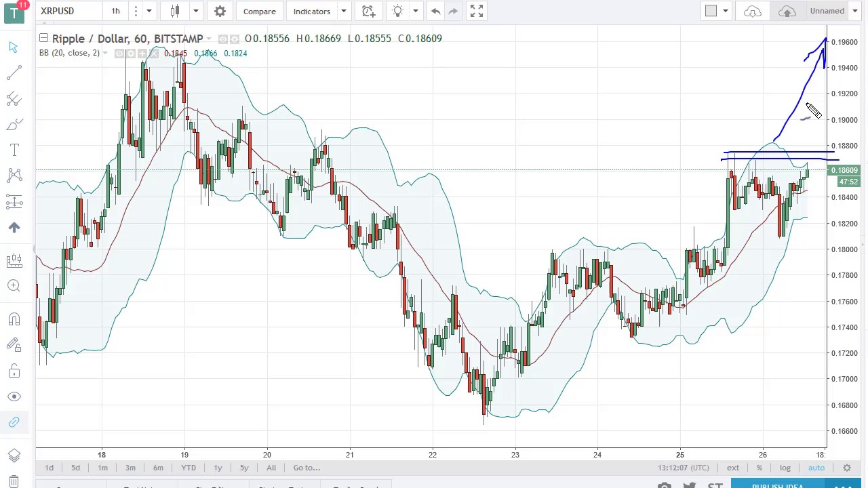Expand the Ripple / Dollar title dropdown arrow

pyautogui.click(x=209, y=39)
